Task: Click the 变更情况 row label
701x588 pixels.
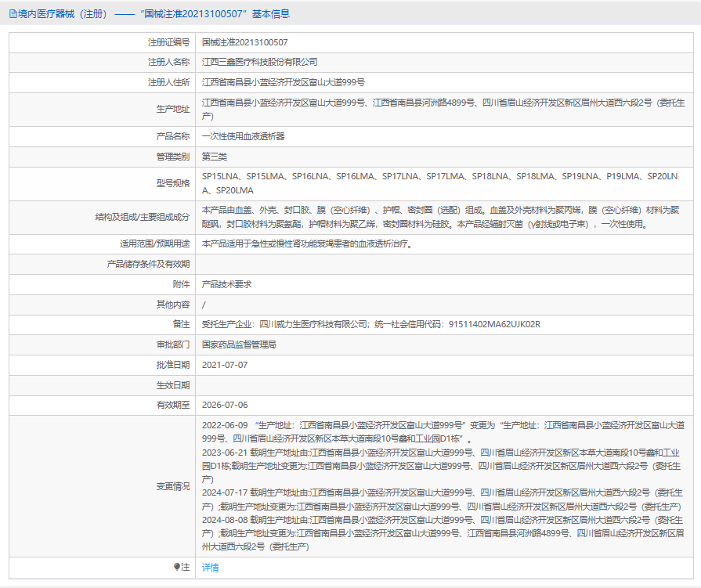Action: (172, 486)
